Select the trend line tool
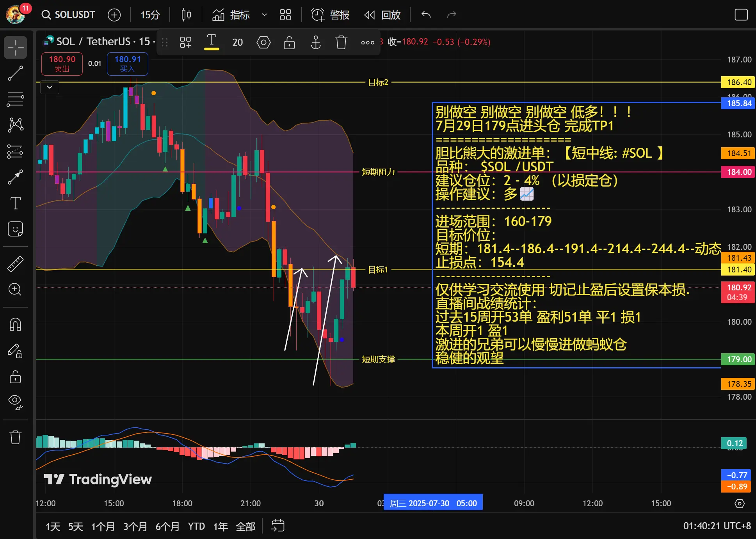 15,73
